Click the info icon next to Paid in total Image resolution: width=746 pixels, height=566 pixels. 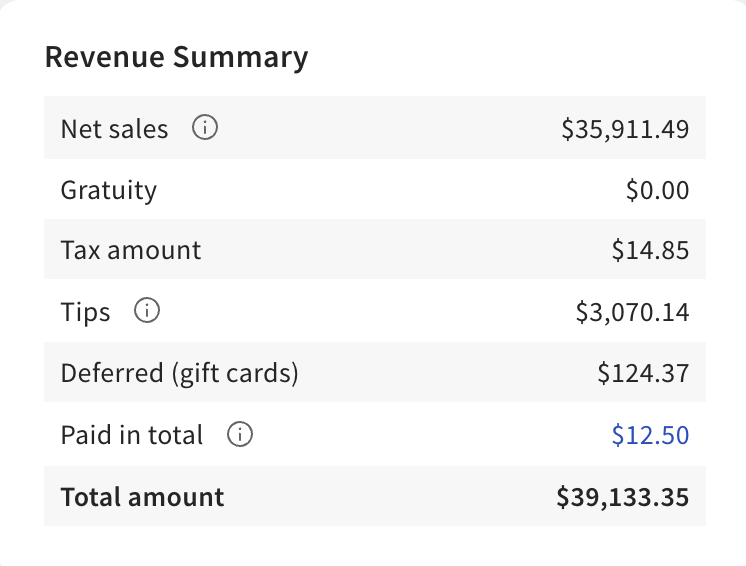[x=240, y=435]
